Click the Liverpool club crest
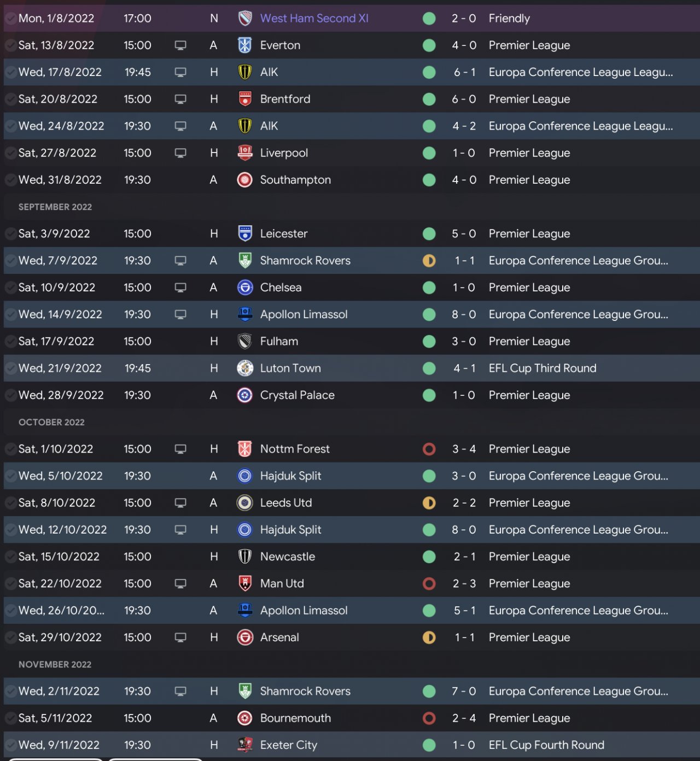This screenshot has height=761, width=700. (244, 153)
